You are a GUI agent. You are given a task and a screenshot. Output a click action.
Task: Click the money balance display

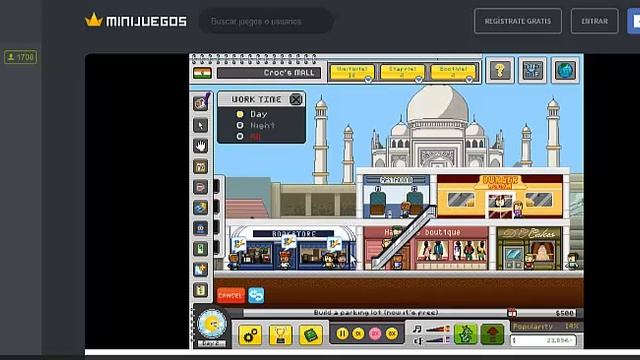pos(543,340)
